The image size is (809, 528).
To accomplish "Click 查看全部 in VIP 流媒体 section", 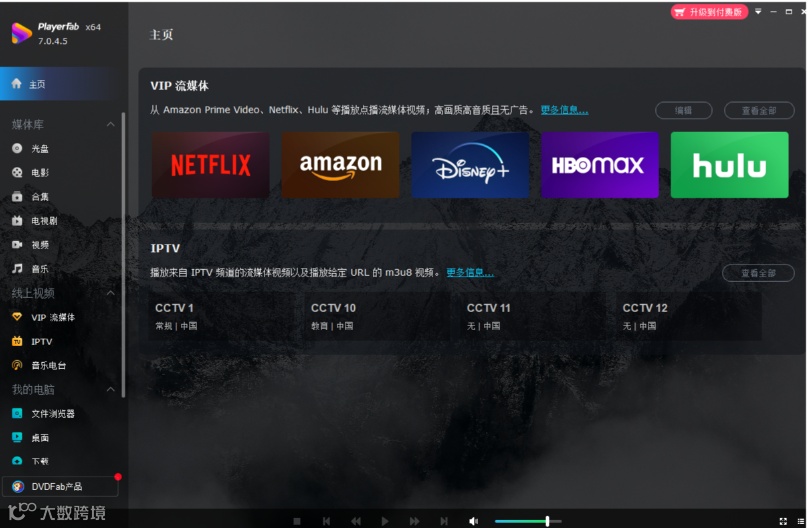I will (759, 110).
